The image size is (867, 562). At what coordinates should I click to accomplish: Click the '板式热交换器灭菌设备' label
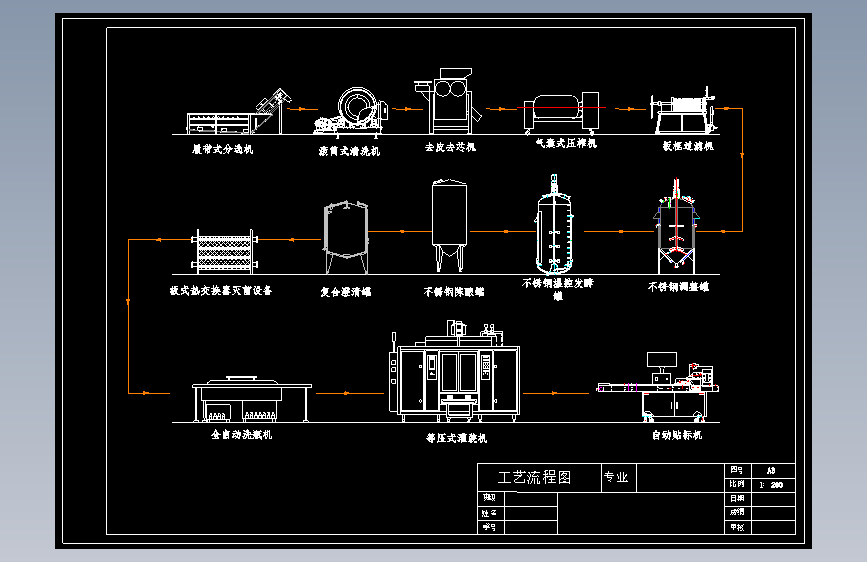point(221,290)
